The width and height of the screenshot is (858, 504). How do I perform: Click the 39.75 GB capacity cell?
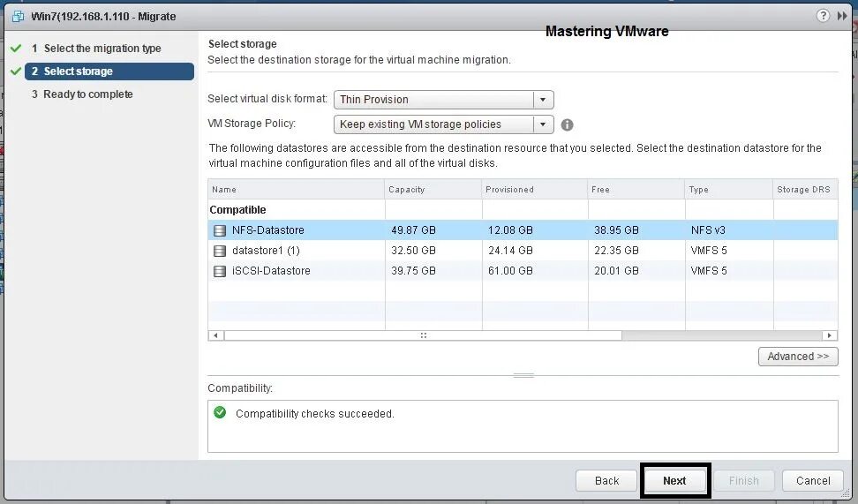click(413, 271)
